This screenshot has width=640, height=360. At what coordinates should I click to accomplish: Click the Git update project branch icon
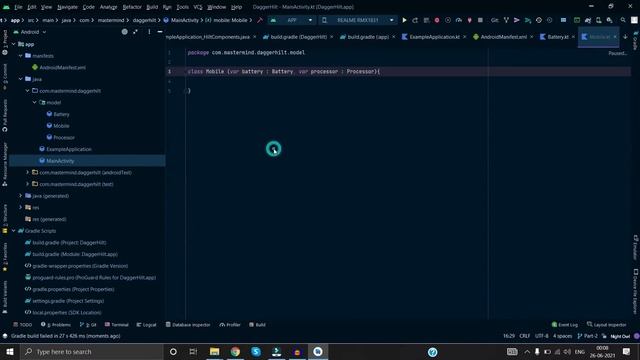pyautogui.click(x=506, y=20)
